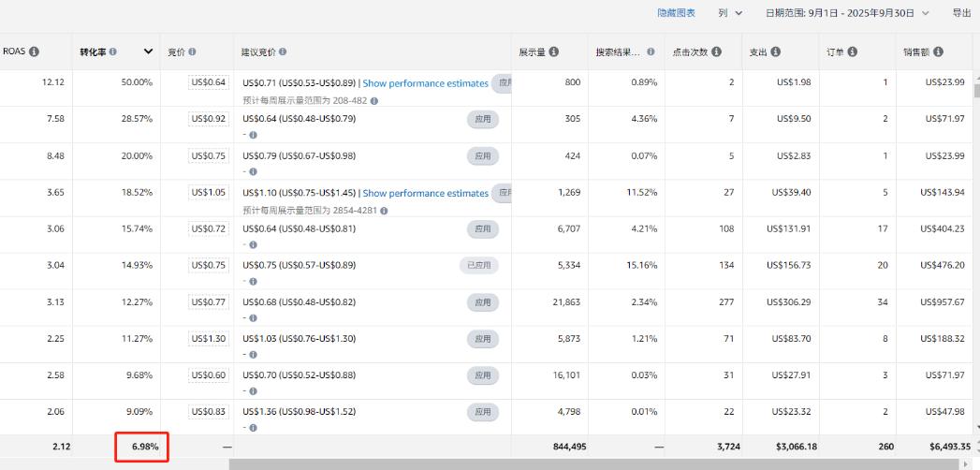This screenshot has width=980, height=470.
Task: Click info icon next to ROAS header
Action: (x=35, y=51)
